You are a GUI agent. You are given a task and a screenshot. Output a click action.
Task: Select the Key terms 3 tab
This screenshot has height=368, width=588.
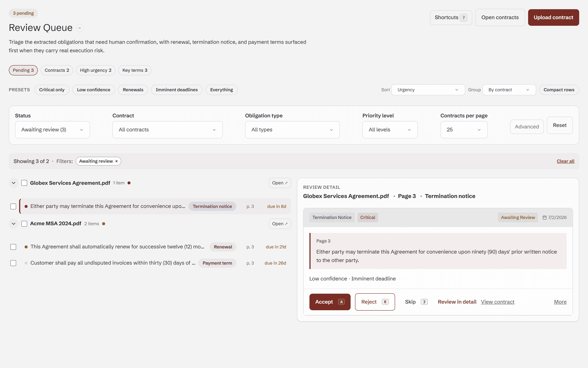[135, 70]
